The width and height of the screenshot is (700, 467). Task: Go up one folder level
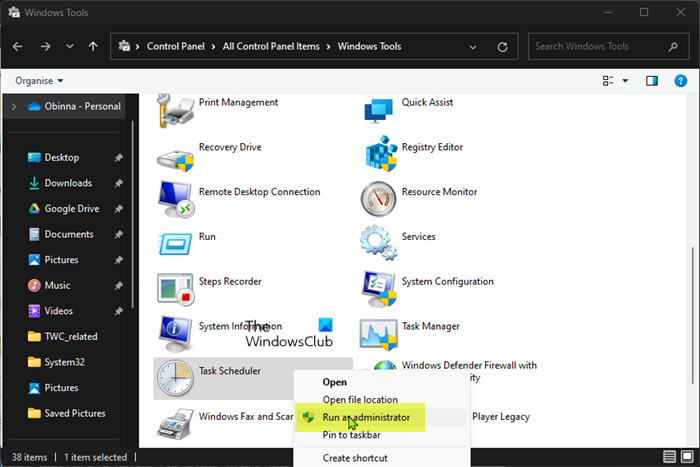pos(93,46)
